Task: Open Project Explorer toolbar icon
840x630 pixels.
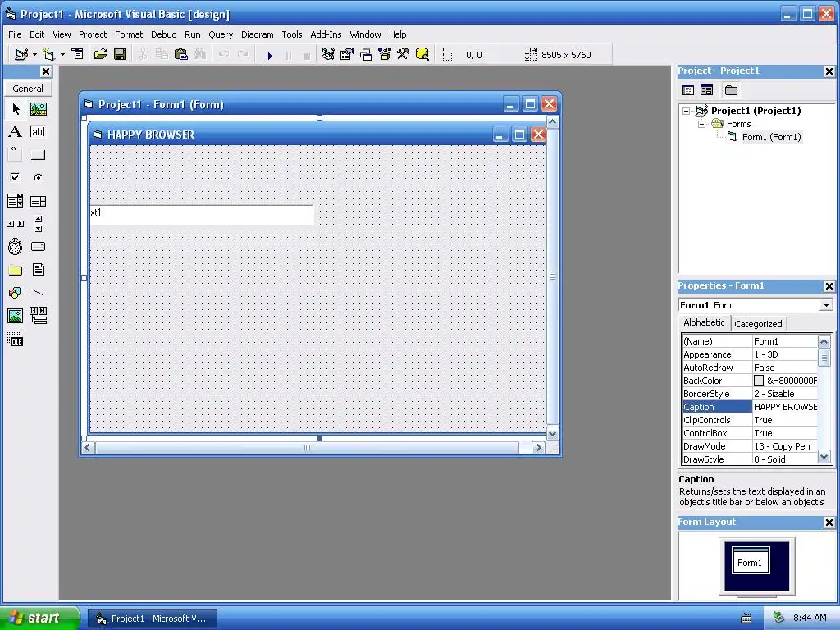Action: pos(328,54)
